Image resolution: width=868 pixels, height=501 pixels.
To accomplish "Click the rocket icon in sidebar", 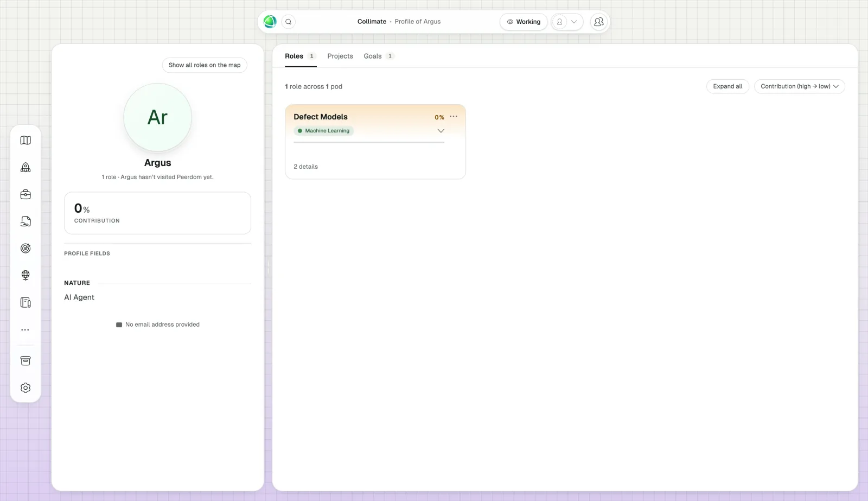I will (x=25, y=167).
